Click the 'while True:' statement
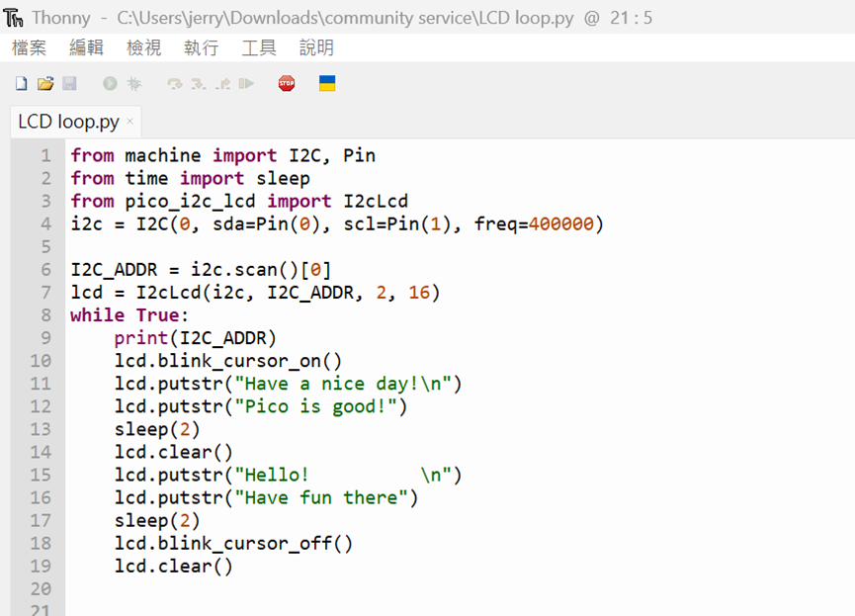The width and height of the screenshot is (855, 616). coord(129,315)
